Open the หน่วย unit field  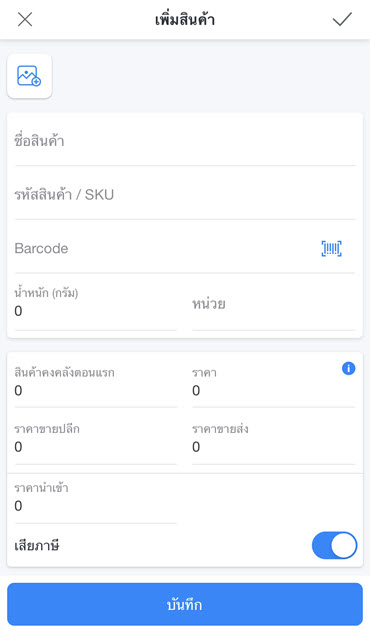(x=273, y=304)
